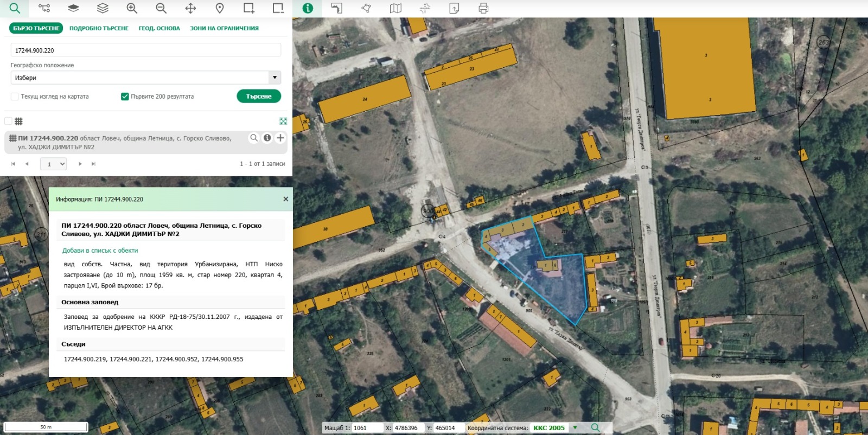
Task: Open the folded map icon tool
Action: pos(395,8)
